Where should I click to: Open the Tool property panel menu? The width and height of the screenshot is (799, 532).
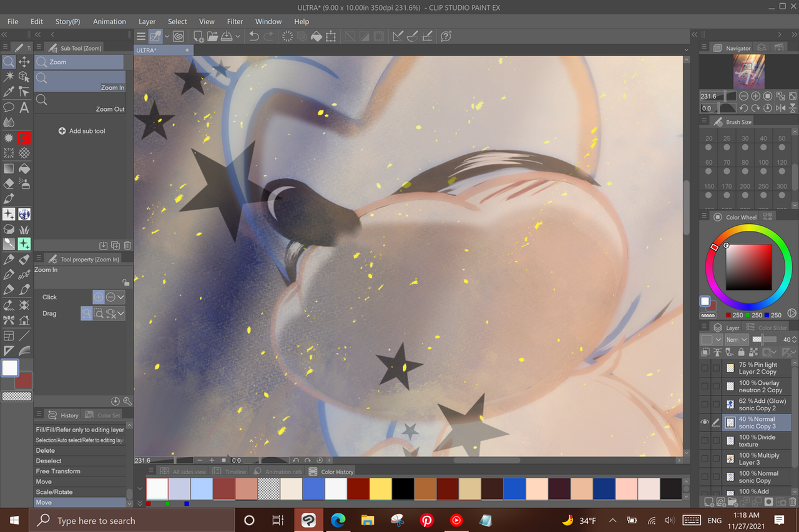39,259
